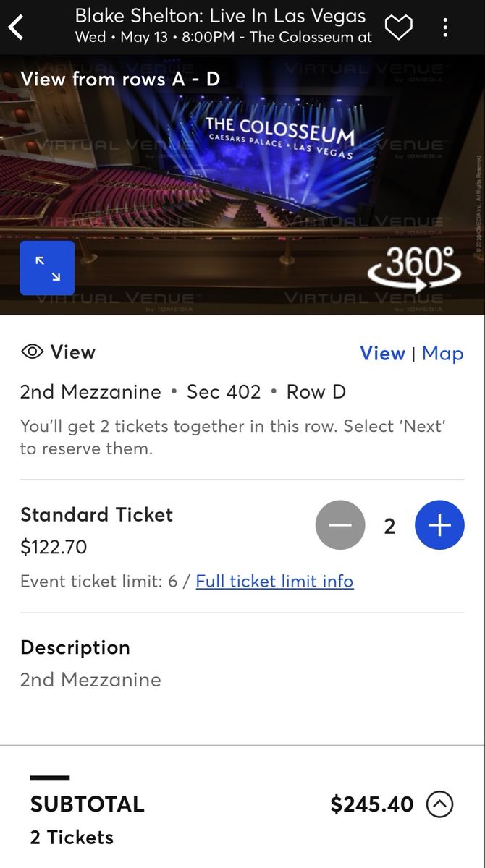
Task: Tap the Standard Ticket $122.70 price
Action: 54,547
